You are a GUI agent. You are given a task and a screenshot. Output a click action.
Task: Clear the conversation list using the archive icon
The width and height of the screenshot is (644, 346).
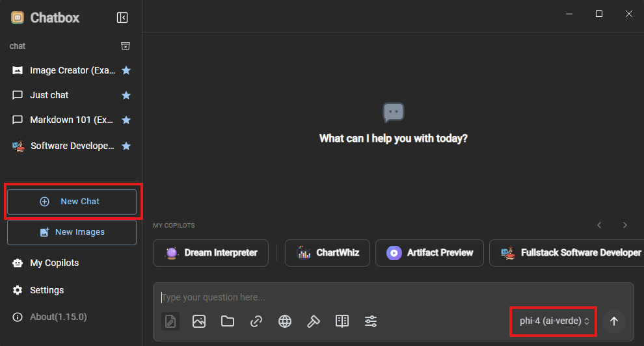click(x=126, y=46)
